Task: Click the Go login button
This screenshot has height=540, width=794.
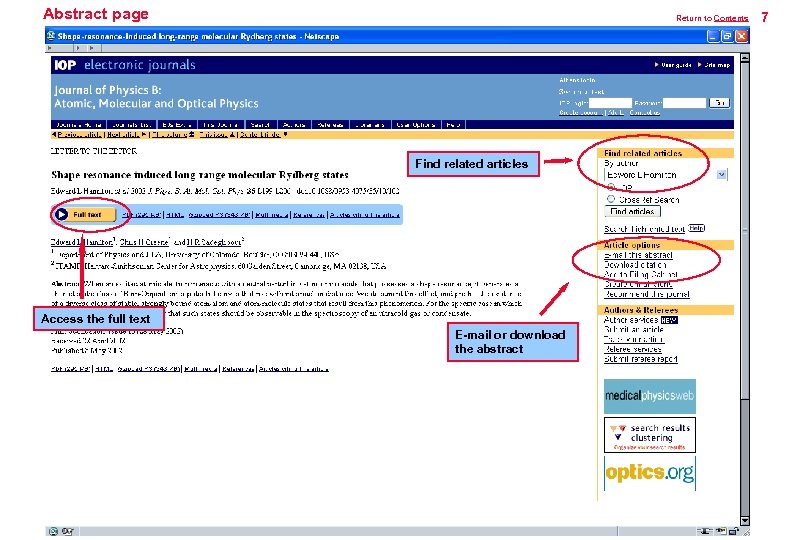Action: point(720,103)
